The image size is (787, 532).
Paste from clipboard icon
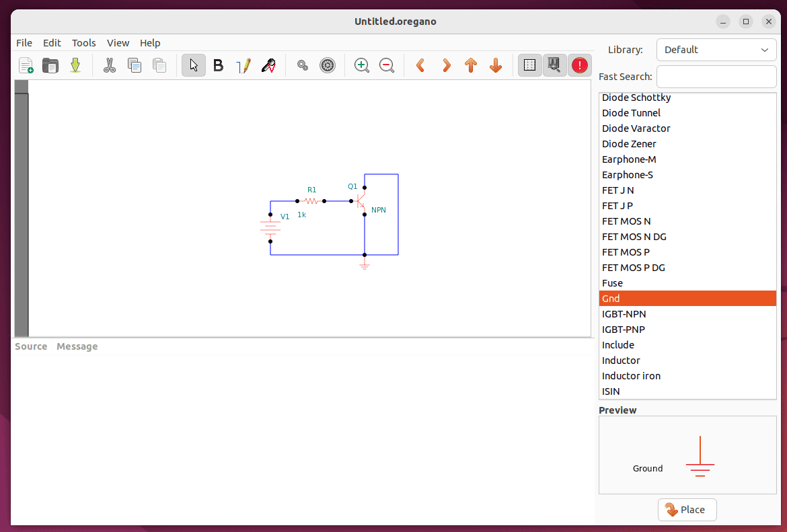point(159,65)
